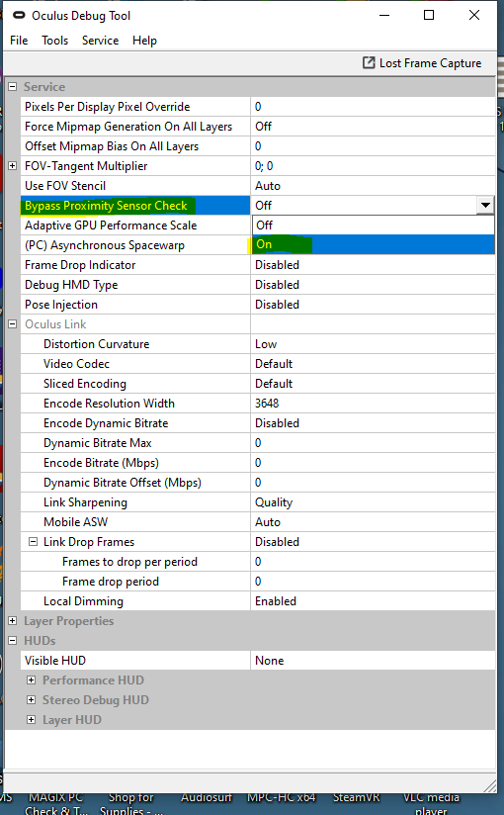Edit Pixels Per Display Pixel Override value
The width and height of the screenshot is (504, 815).
[x=373, y=107]
